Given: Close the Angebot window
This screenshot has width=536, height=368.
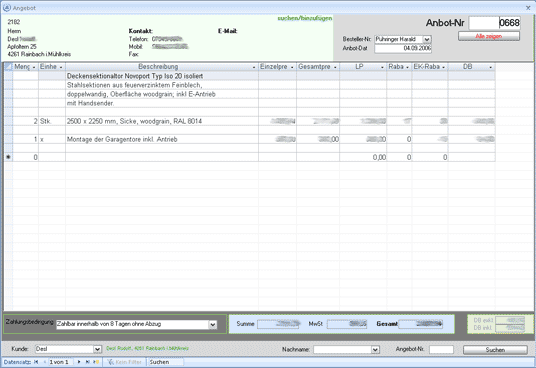Looking at the screenshot, I should tap(528, 8).
